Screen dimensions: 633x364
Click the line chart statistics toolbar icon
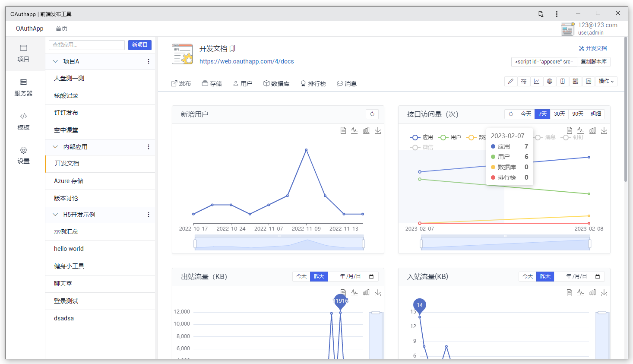tap(537, 81)
